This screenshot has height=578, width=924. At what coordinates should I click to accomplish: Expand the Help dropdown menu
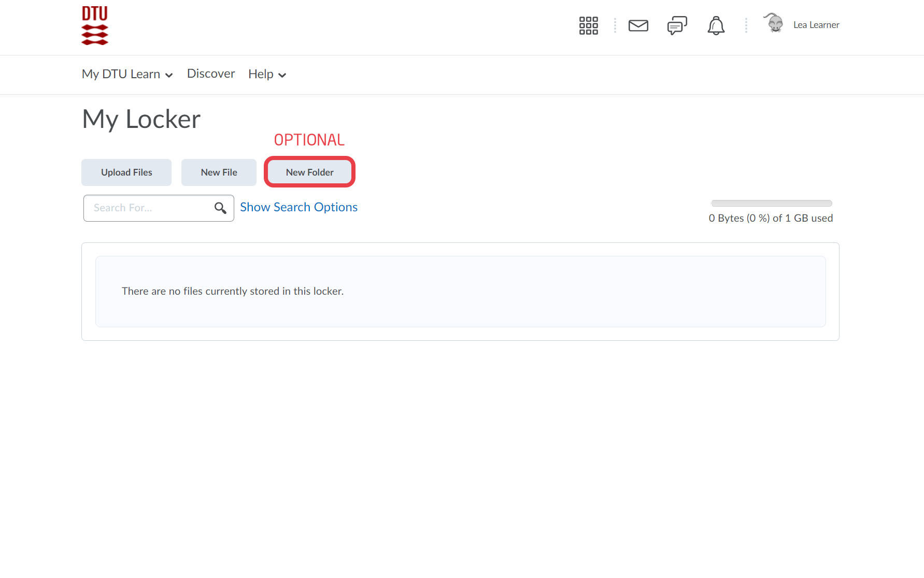pos(267,74)
